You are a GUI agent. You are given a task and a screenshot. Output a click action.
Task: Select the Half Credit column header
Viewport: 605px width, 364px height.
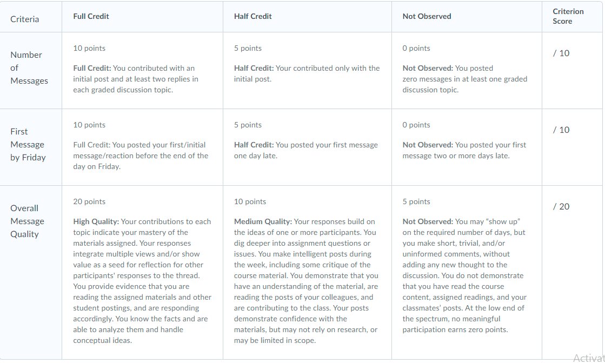tap(252, 16)
